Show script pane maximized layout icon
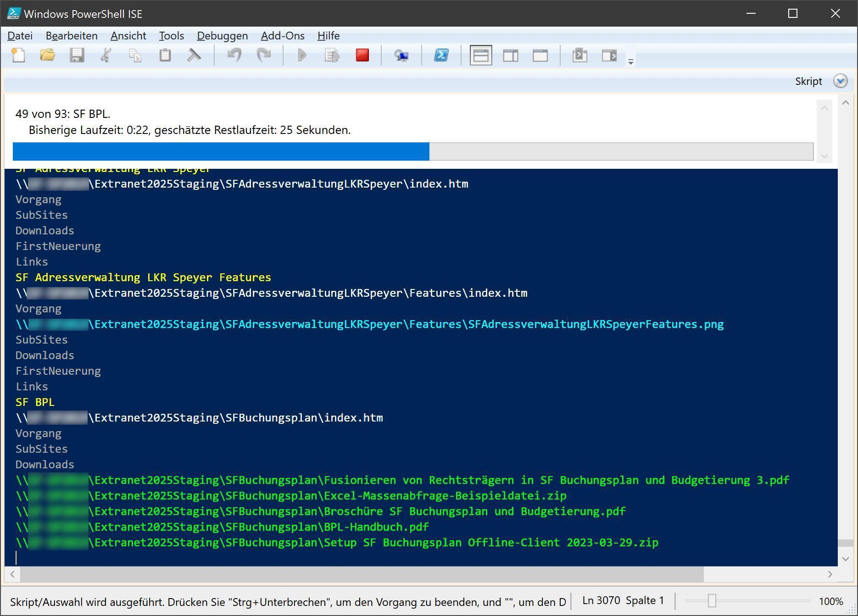The height and width of the screenshot is (616, 858). [540, 55]
